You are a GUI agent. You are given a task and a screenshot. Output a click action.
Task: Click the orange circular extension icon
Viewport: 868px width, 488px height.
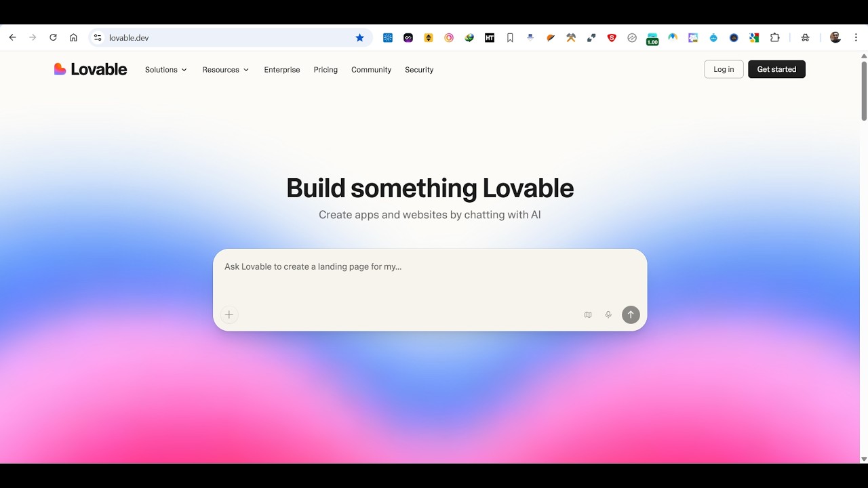(x=449, y=38)
